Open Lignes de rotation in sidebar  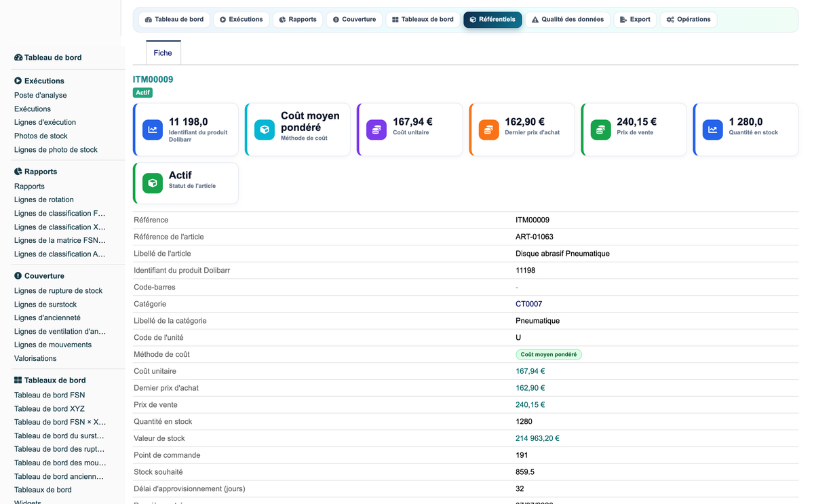tap(44, 200)
